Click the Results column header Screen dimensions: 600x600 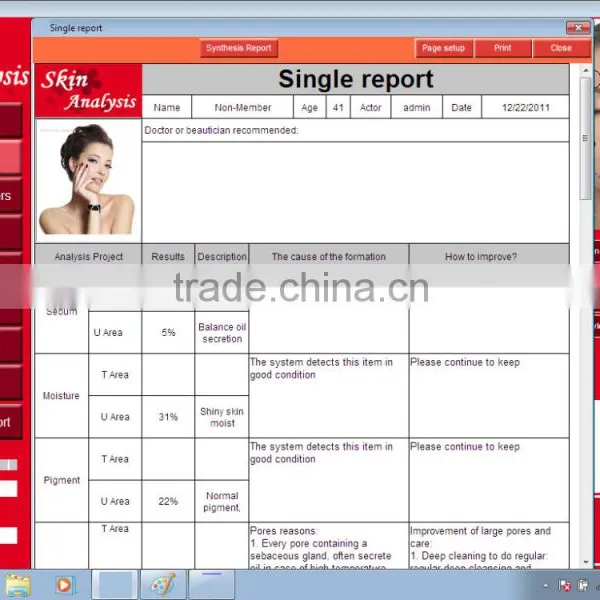click(x=168, y=256)
